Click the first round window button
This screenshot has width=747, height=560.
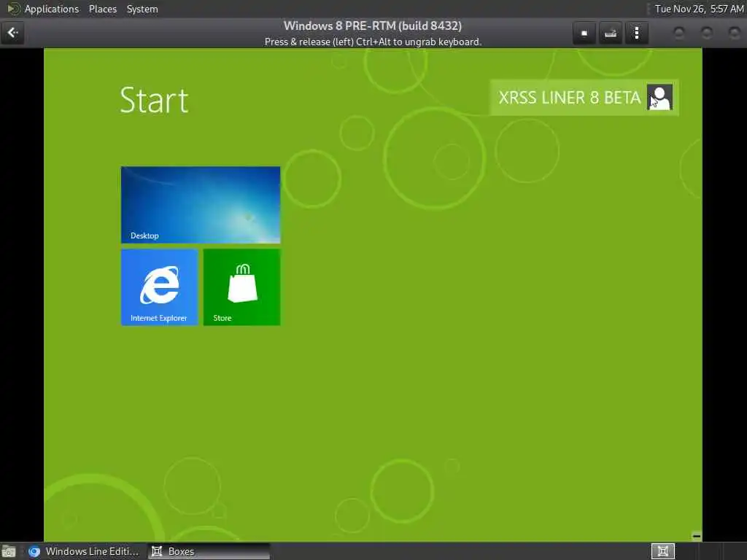click(679, 33)
